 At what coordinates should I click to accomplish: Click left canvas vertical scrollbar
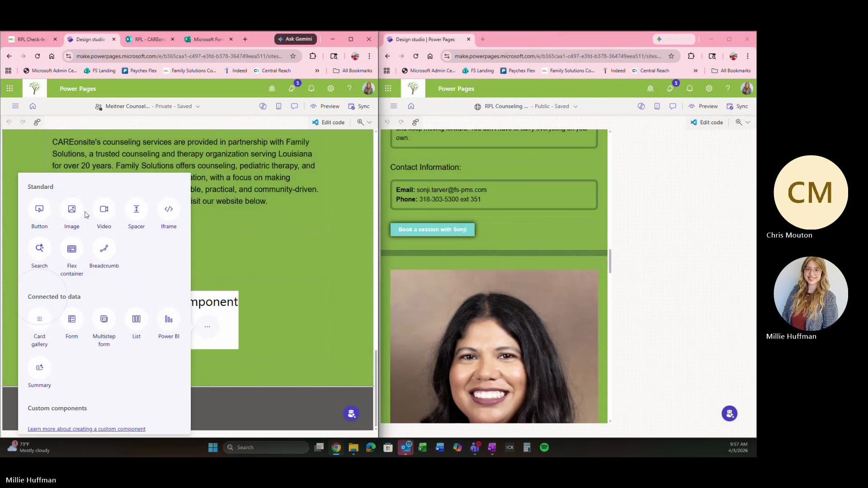pos(376,389)
